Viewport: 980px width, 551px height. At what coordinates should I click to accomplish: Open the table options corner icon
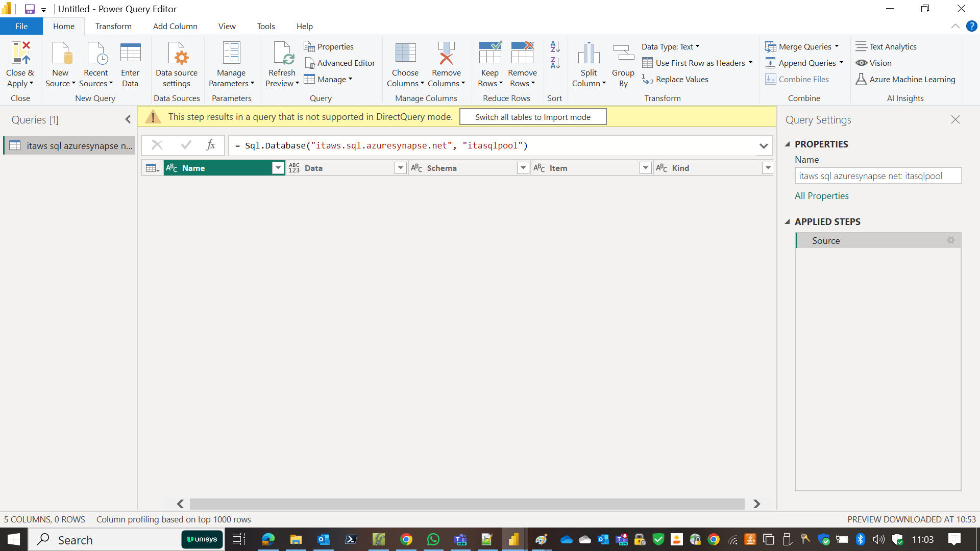[152, 168]
